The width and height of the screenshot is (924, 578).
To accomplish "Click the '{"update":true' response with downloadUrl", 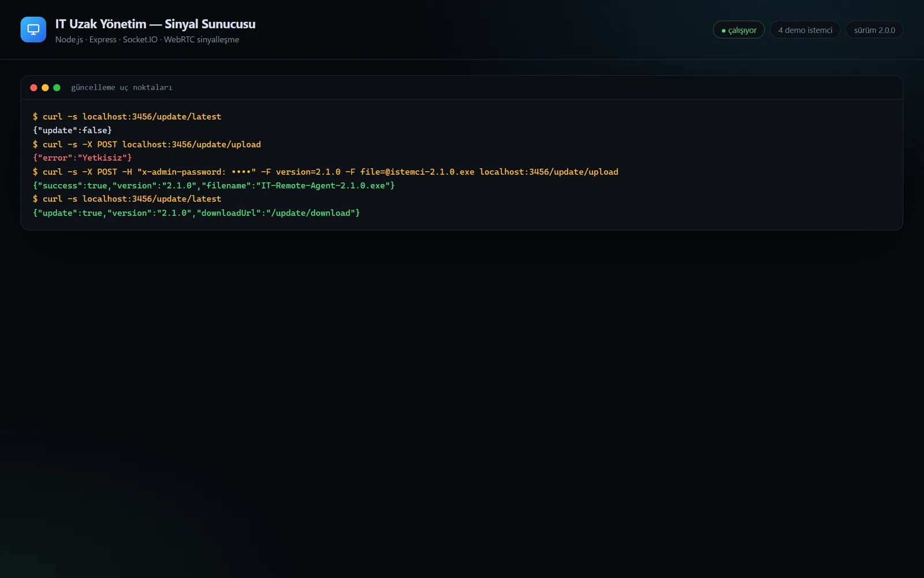I will [196, 213].
